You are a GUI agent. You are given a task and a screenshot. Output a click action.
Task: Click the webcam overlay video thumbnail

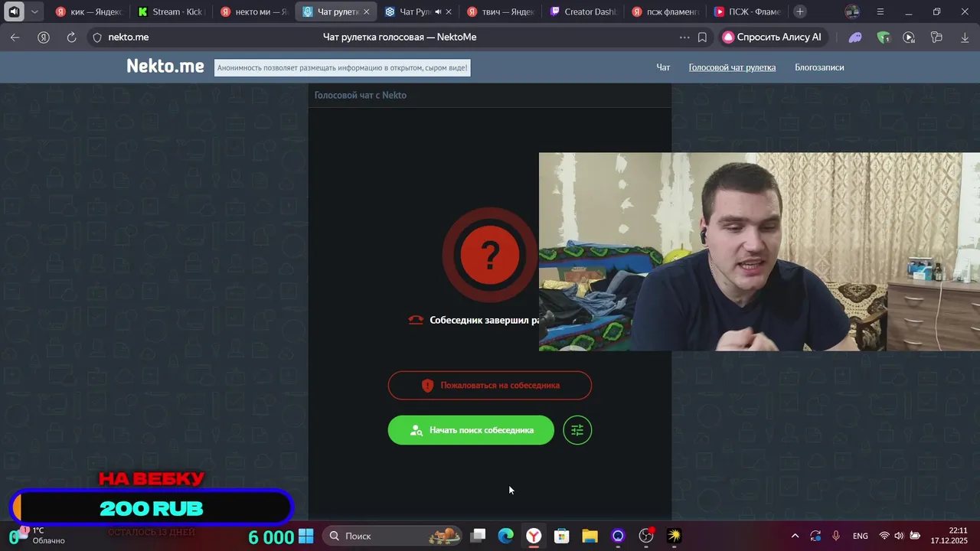point(759,252)
